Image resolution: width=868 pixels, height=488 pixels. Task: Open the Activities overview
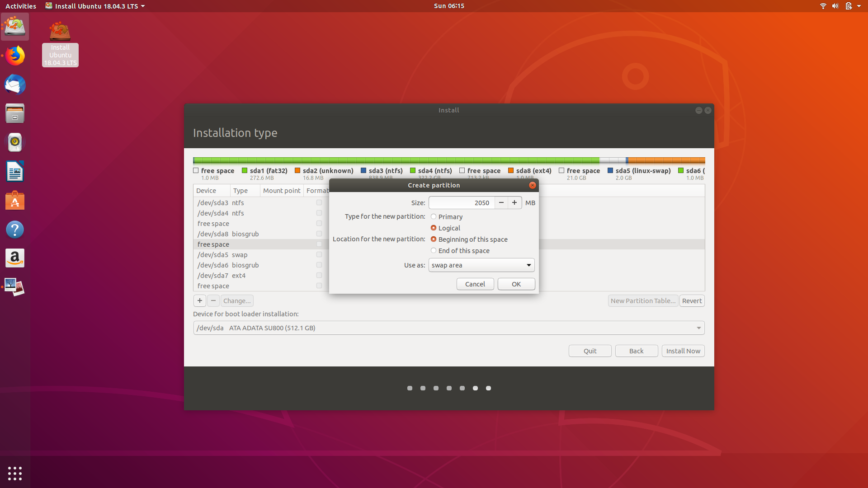click(21, 6)
